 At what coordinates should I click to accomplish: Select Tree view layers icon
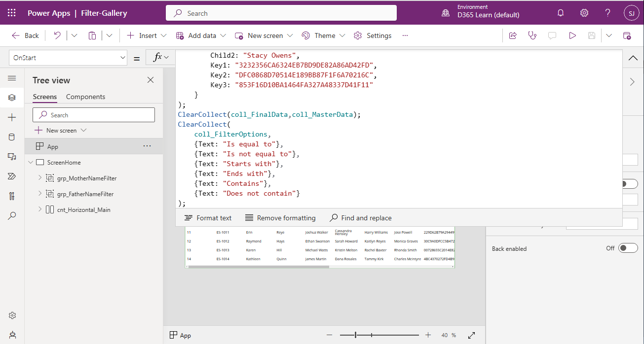12,98
